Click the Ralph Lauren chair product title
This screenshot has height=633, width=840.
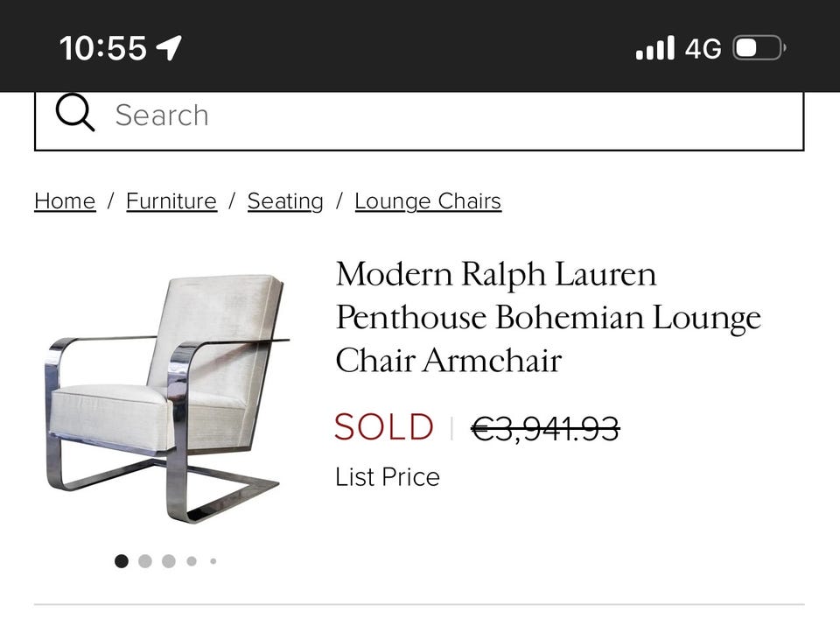coord(548,317)
